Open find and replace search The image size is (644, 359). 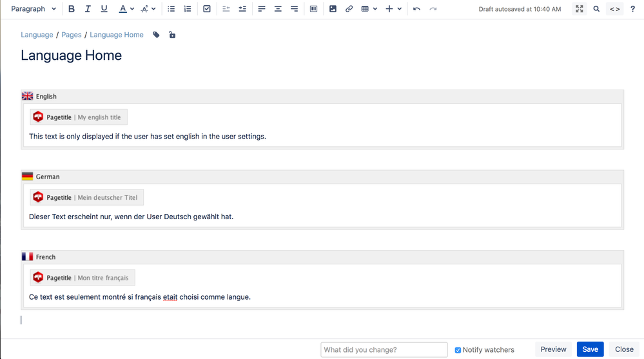(596, 8)
